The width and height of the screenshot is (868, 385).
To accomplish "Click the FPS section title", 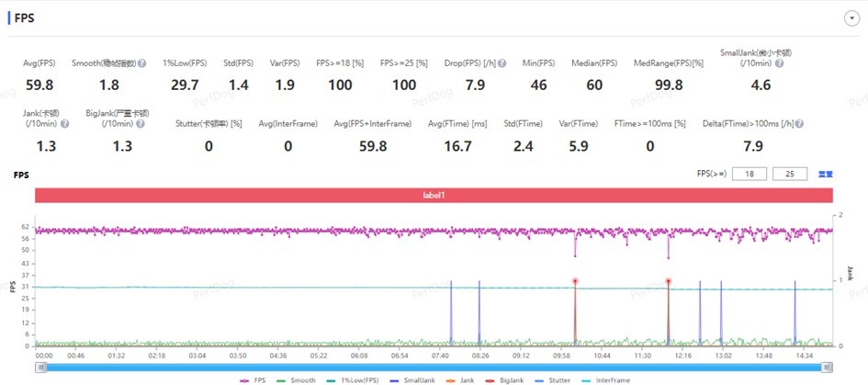I will point(24,18).
